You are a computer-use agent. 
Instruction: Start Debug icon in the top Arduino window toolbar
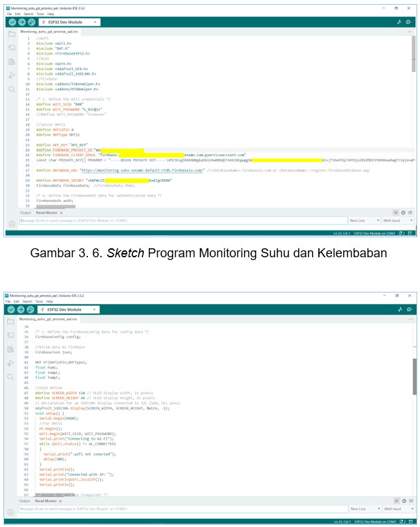(31, 22)
